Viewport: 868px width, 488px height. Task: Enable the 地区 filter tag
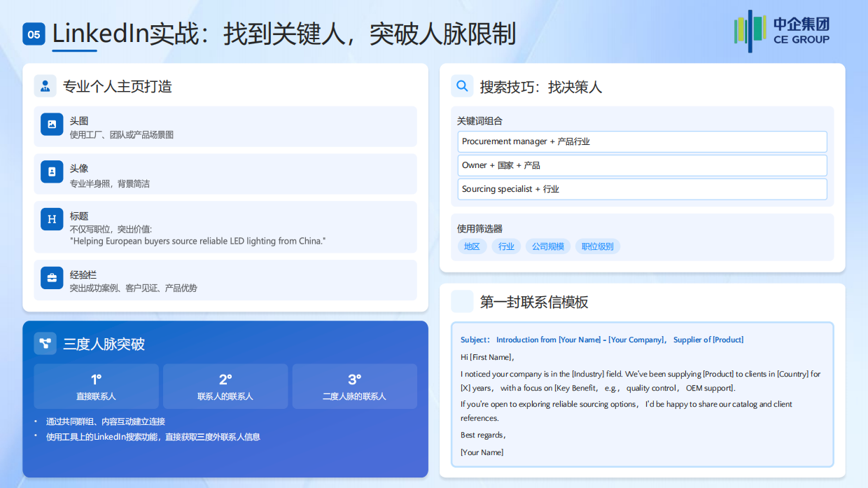[472, 246]
